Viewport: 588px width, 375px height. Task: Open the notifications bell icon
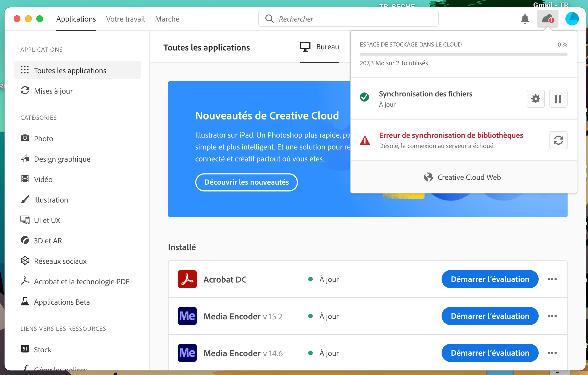coord(525,19)
